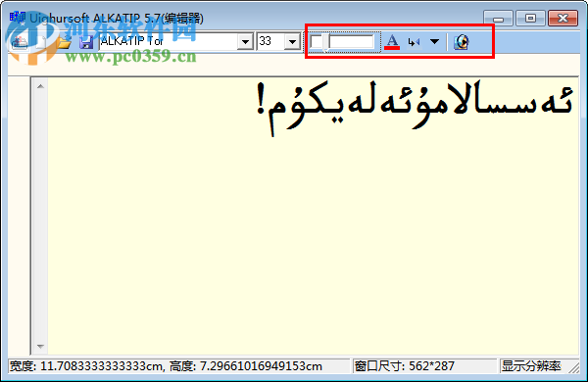Click the open folder icon

(64, 42)
